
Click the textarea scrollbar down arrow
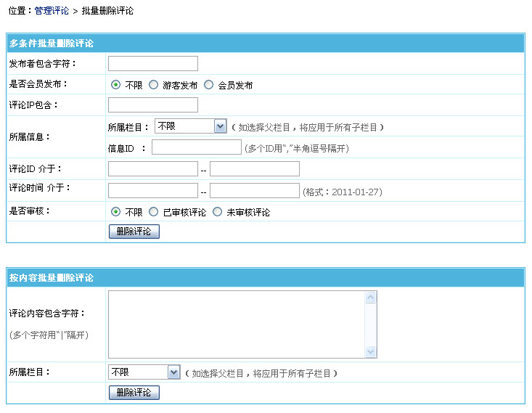[371, 352]
